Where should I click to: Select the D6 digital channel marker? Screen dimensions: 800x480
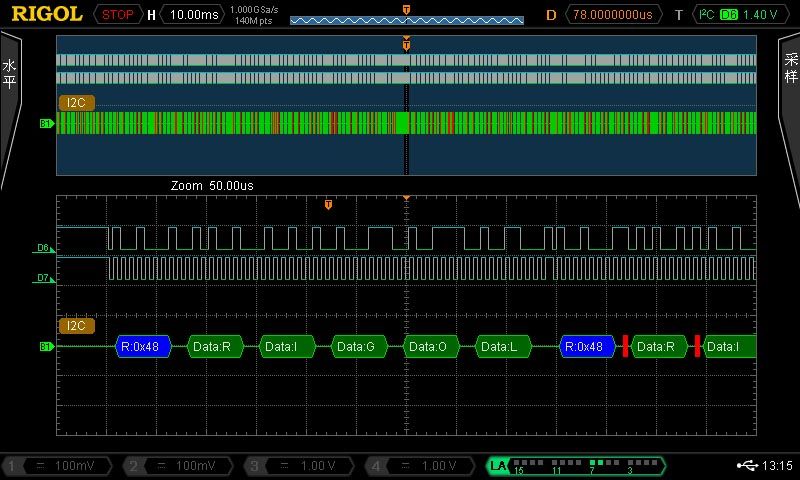click(x=43, y=248)
